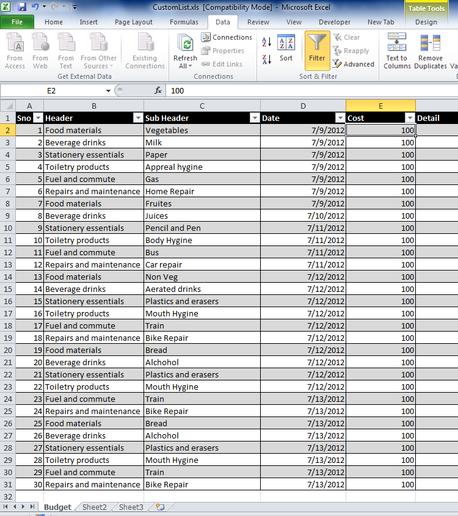Open Existing Connections
The height and width of the screenshot is (516, 458).
(145, 51)
